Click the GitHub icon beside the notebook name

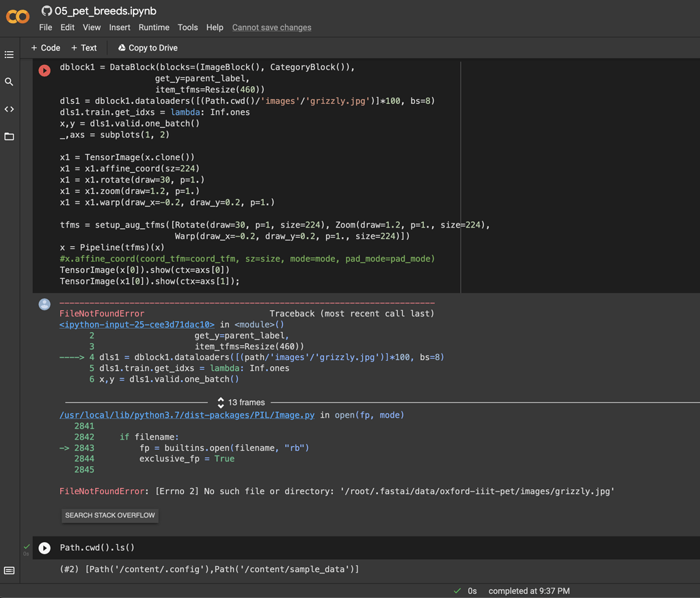pyautogui.click(x=45, y=10)
